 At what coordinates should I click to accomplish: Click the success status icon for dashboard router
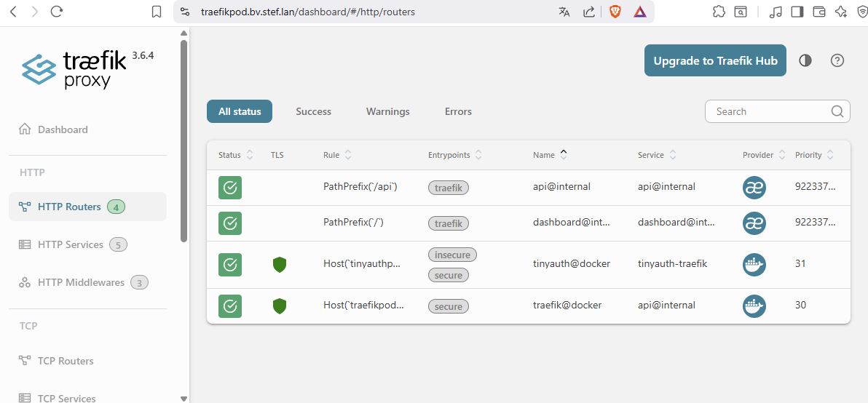[230, 223]
